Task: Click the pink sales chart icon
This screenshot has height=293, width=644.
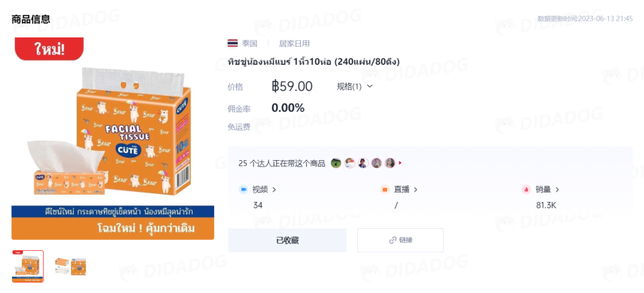Action: pyautogui.click(x=526, y=189)
